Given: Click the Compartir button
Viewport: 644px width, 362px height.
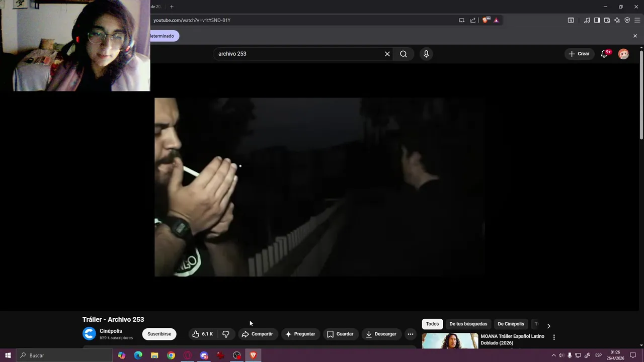Looking at the screenshot, I should pos(257,334).
